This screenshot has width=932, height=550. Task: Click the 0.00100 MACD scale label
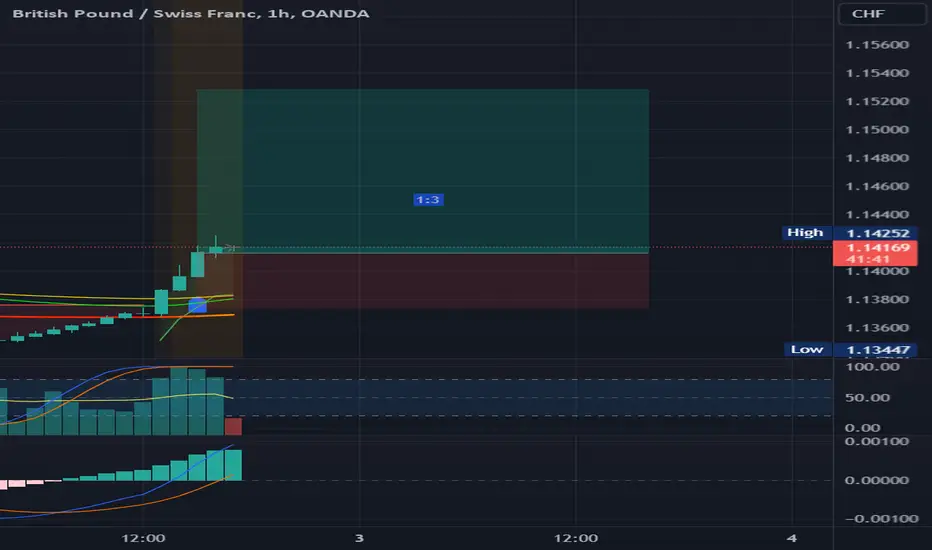click(877, 442)
